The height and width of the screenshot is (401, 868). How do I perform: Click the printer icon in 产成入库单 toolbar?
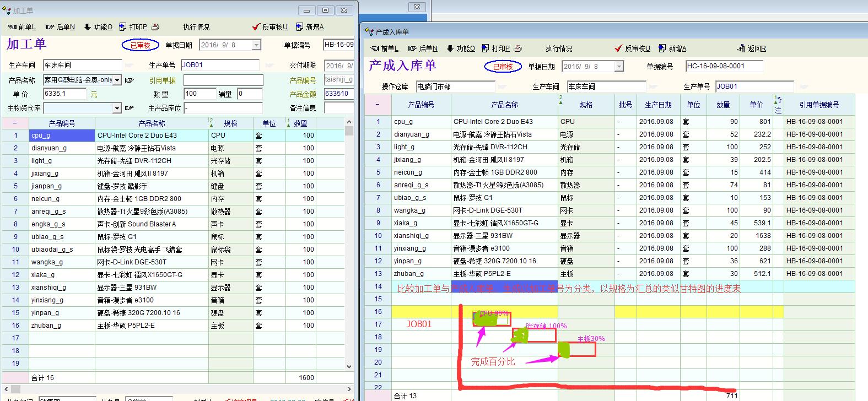tap(517, 48)
